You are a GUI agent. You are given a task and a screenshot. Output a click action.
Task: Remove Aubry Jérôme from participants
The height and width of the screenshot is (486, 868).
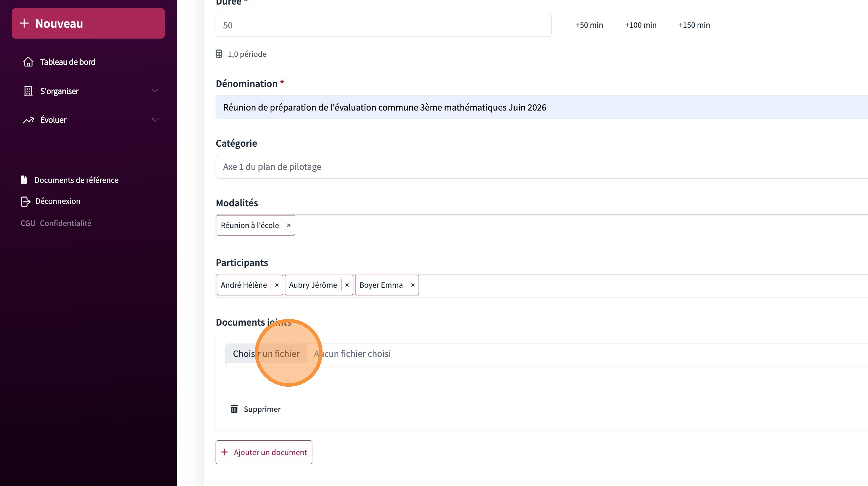[x=347, y=285]
